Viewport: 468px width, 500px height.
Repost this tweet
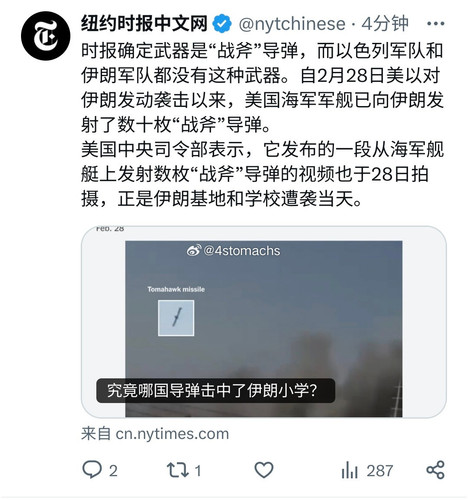(178, 470)
